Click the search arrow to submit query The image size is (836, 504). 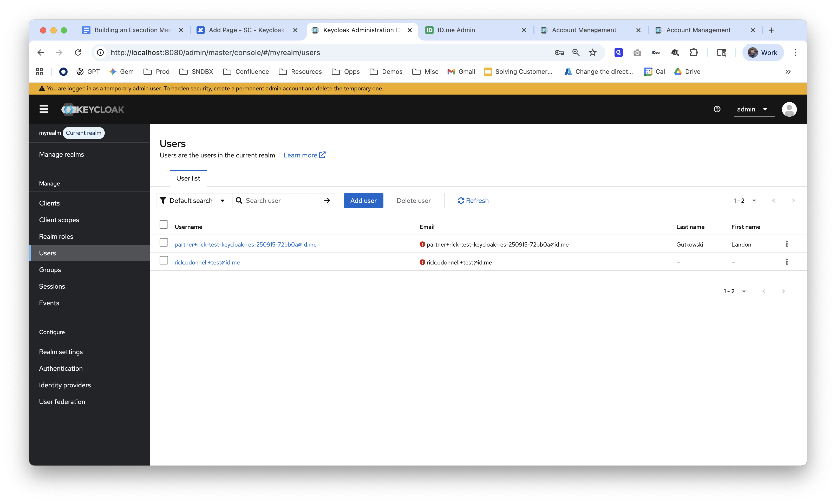[x=327, y=201]
